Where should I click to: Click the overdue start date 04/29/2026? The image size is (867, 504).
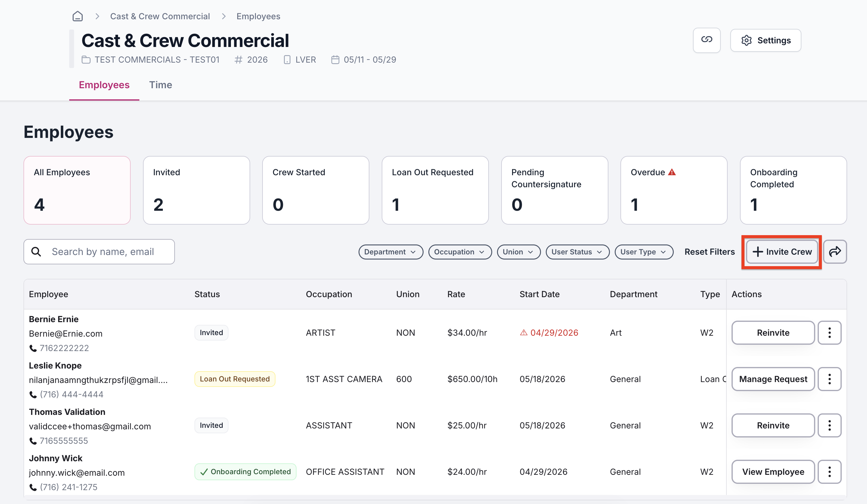pyautogui.click(x=554, y=332)
